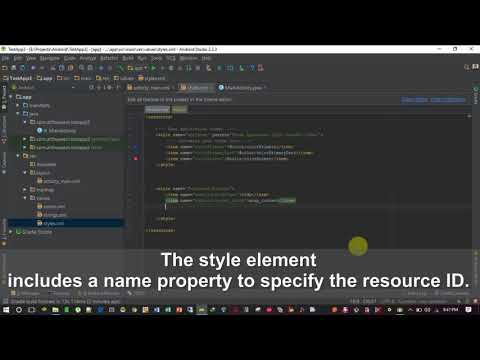480x360 pixels.
Task: Click the Task View taskbar icon
Action: click(x=31, y=310)
